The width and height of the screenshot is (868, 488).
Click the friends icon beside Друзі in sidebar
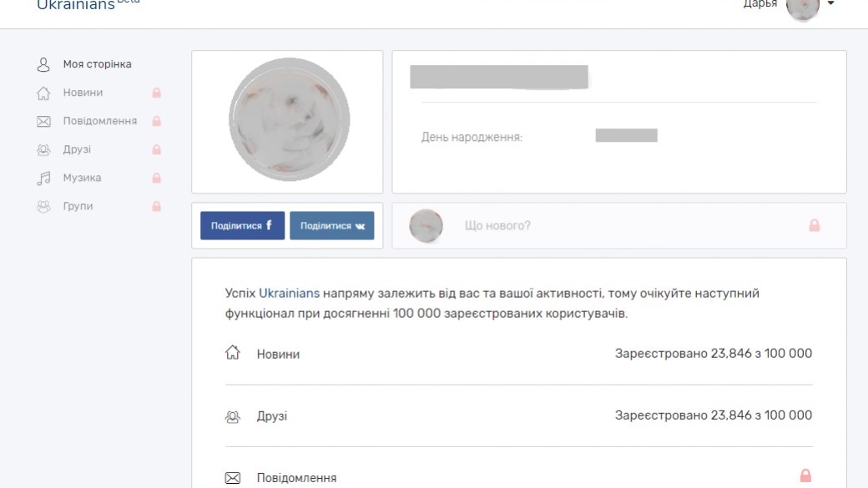(43, 149)
